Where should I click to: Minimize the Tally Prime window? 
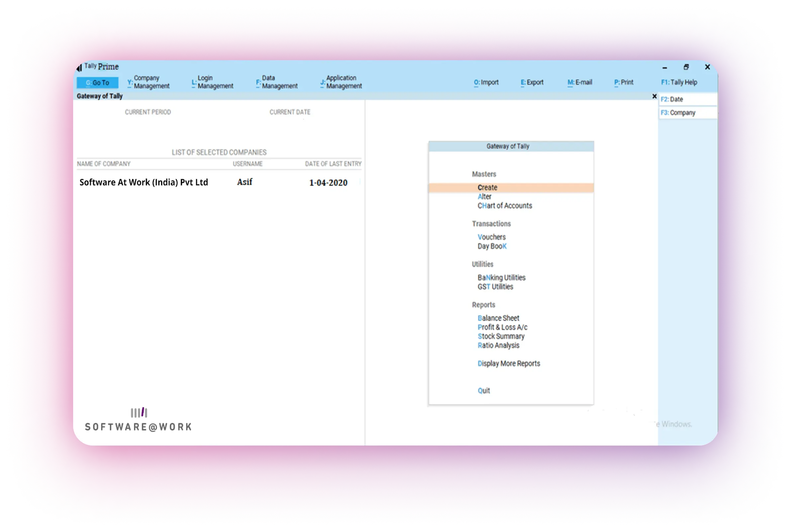pos(664,68)
